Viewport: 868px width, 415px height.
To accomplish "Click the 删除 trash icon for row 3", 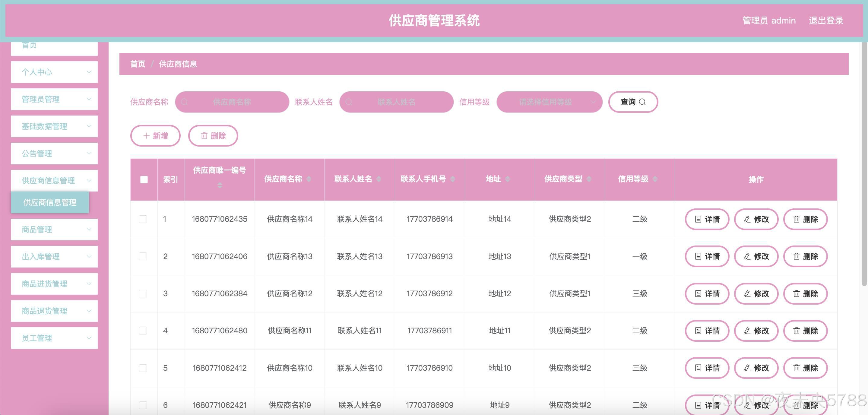I will click(x=796, y=294).
